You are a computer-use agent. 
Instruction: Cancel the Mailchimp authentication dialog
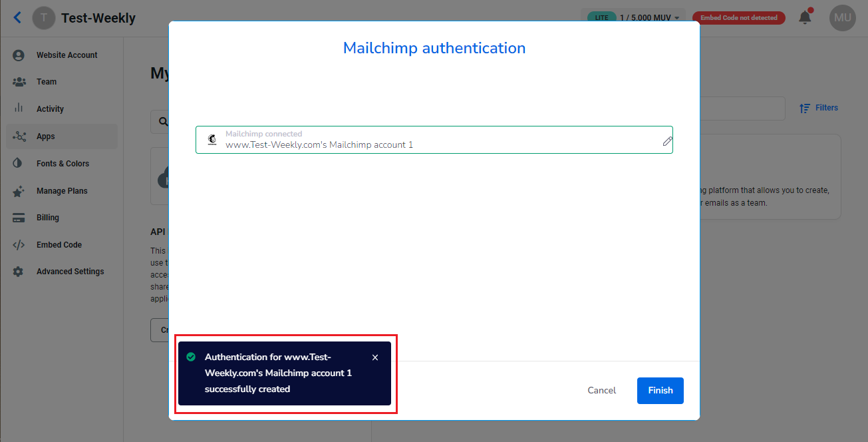(x=602, y=391)
